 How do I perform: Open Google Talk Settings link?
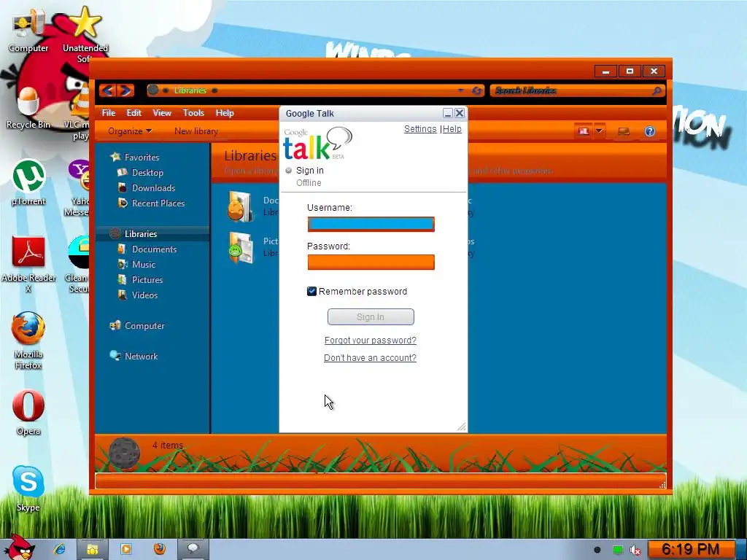pyautogui.click(x=420, y=129)
